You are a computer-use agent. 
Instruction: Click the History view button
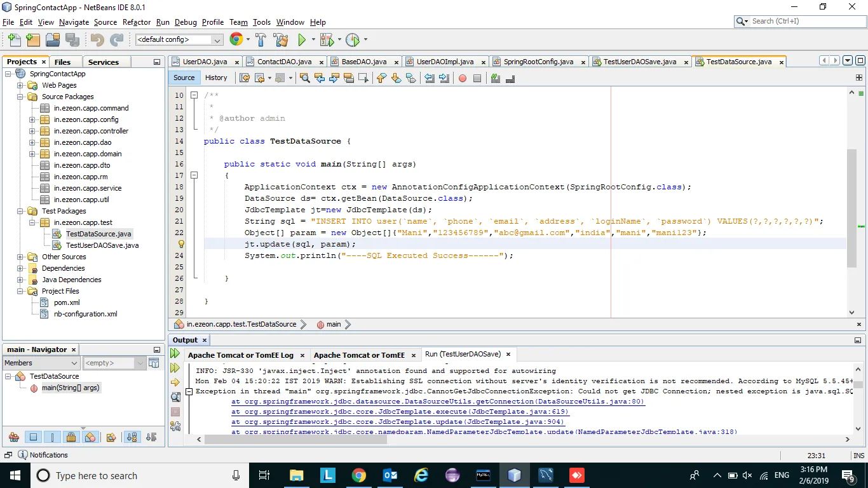216,78
